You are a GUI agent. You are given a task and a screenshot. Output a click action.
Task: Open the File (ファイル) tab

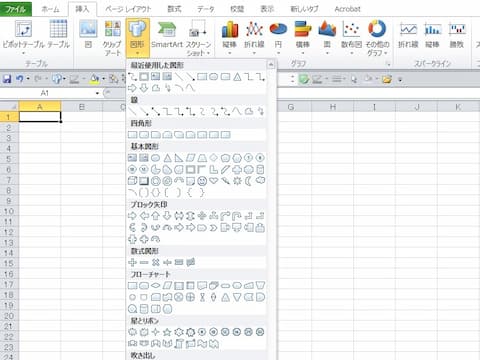(16, 9)
